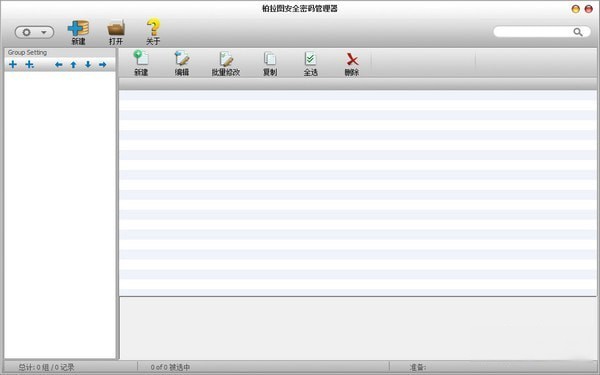The width and height of the screenshot is (600, 375).
Task: Click the empty group list panel
Action: [60, 215]
